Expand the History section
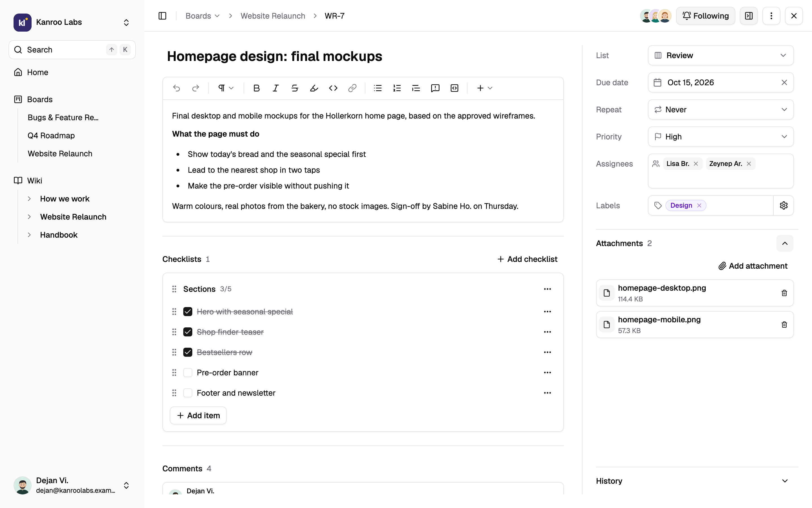 (784, 481)
